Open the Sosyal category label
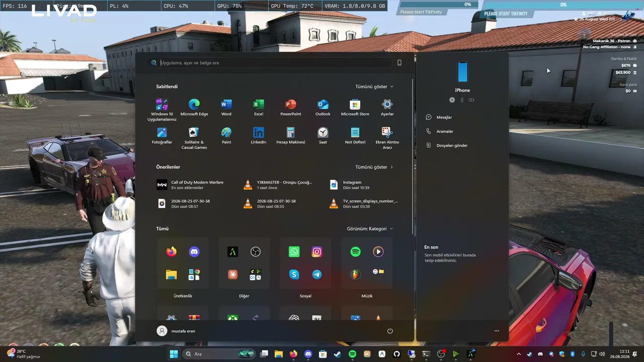Screen dimensions: 644x362 click(x=305, y=296)
